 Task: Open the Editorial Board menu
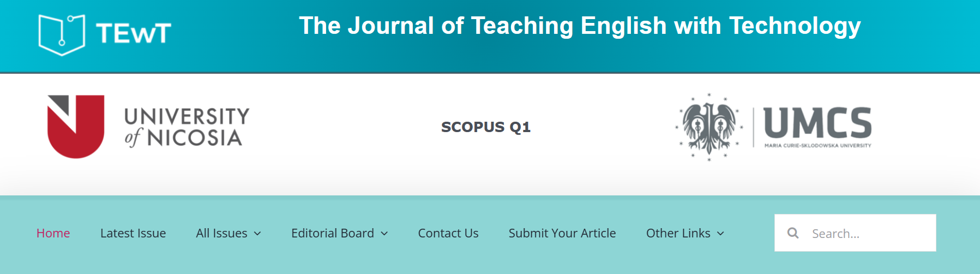[332, 233]
